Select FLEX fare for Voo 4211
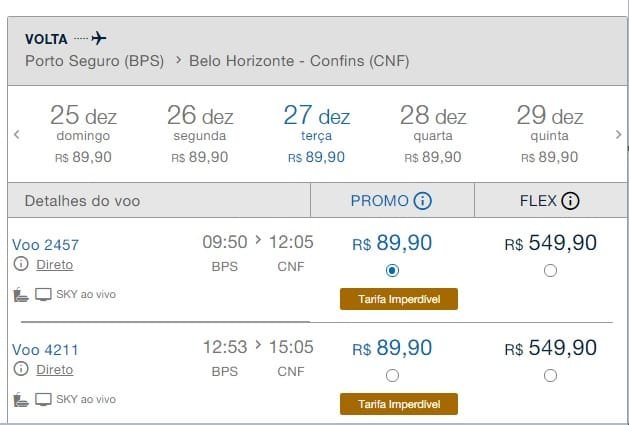 point(550,376)
